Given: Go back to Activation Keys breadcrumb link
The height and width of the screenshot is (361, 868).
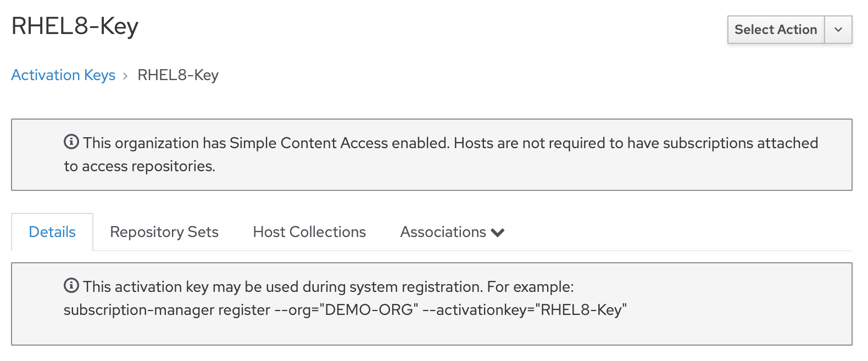Looking at the screenshot, I should (63, 75).
